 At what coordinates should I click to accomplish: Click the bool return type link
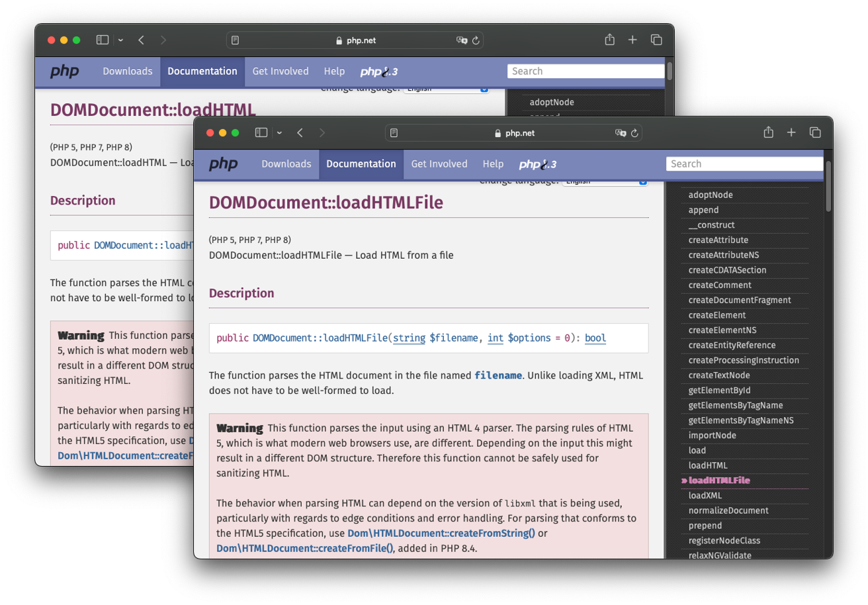(x=595, y=338)
